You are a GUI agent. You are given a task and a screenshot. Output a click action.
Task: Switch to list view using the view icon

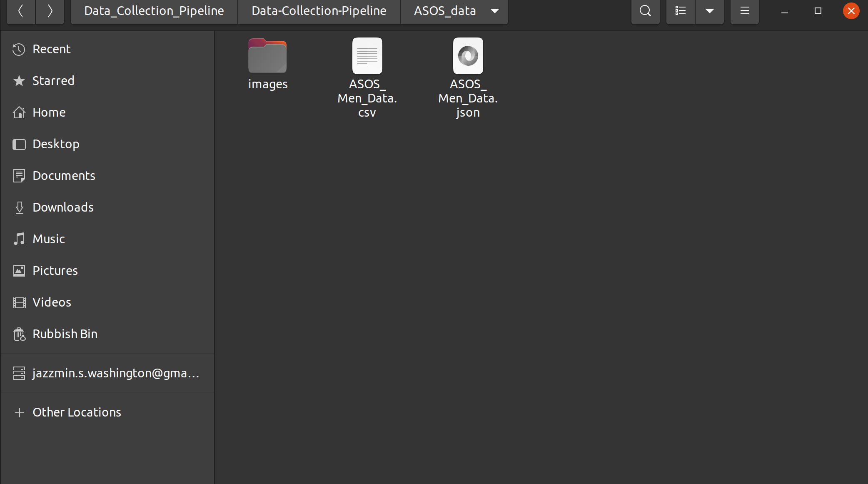(680, 11)
